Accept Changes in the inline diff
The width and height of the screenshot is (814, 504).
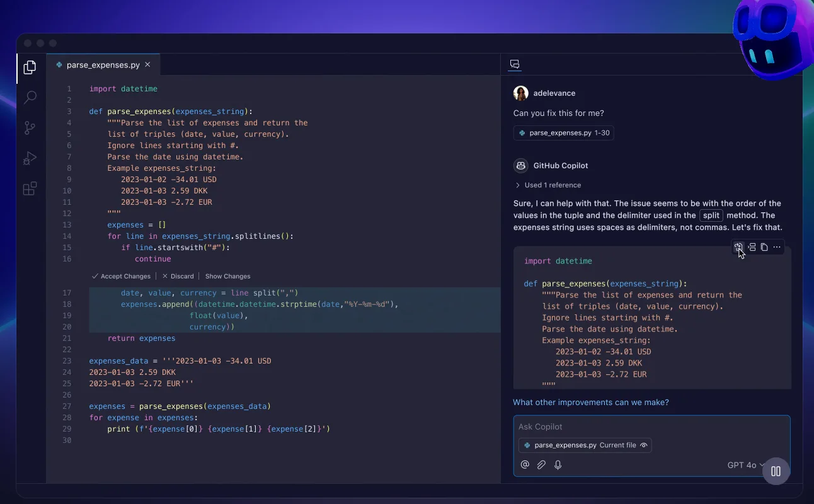121,276
